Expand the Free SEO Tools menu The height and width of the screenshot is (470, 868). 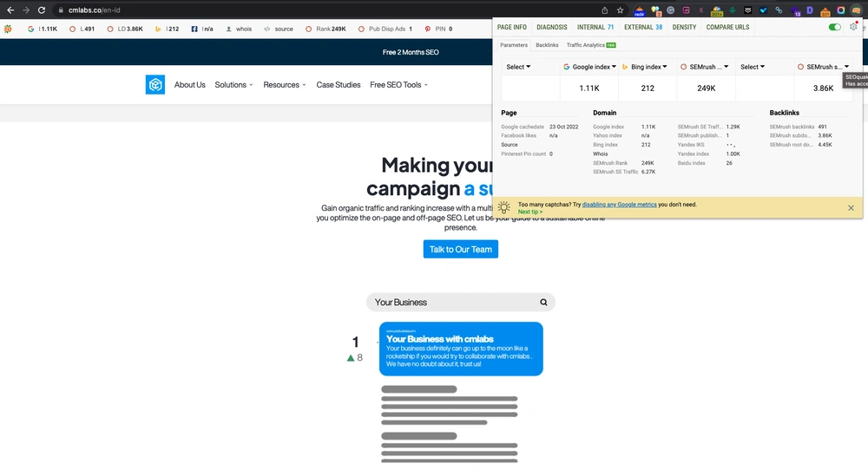coord(398,85)
